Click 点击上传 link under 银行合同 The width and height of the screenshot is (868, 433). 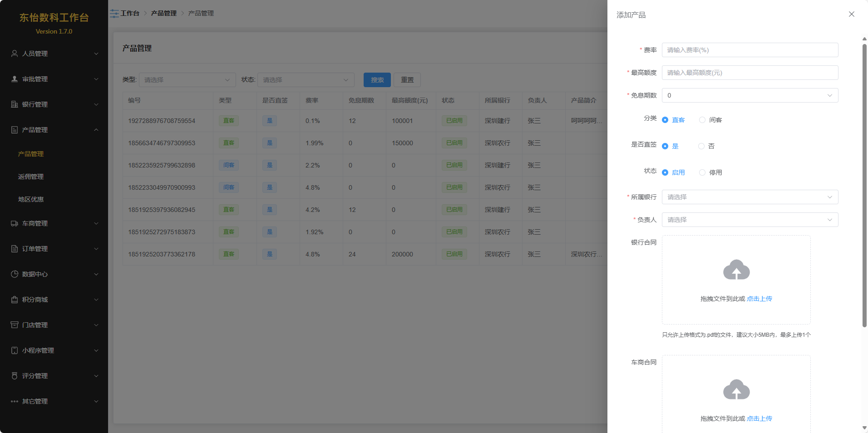(x=759, y=299)
